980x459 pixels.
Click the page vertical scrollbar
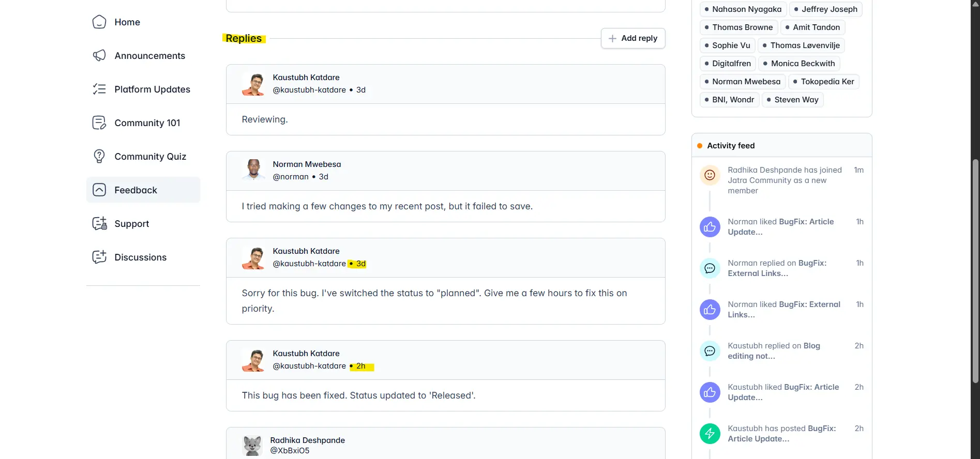(975, 269)
